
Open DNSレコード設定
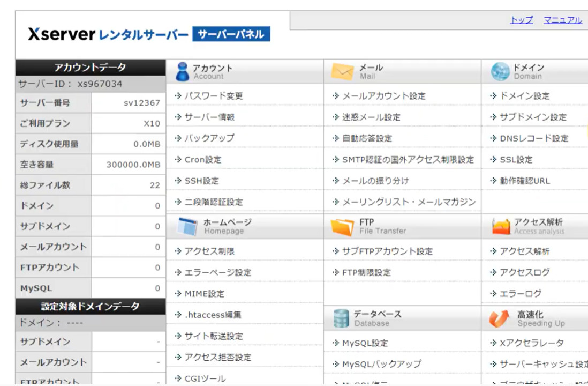coord(534,138)
